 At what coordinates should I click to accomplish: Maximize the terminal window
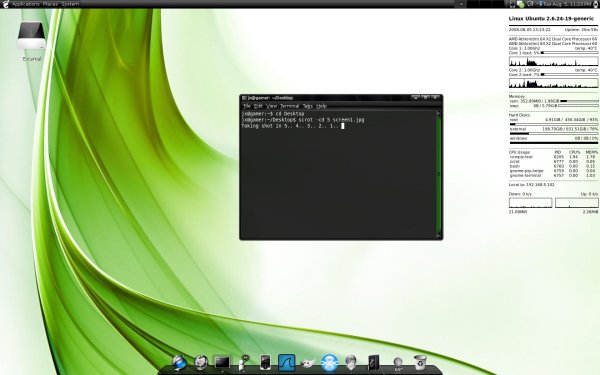[x=425, y=98]
